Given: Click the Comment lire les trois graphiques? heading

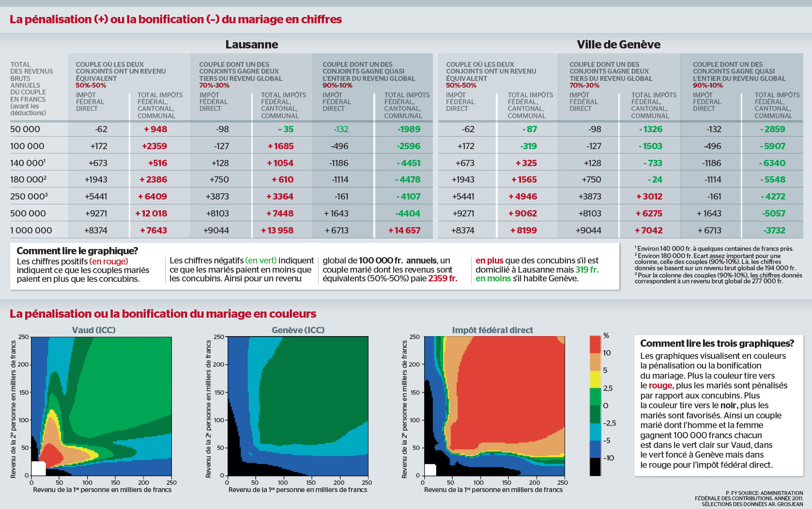Looking at the screenshot, I should click(717, 343).
